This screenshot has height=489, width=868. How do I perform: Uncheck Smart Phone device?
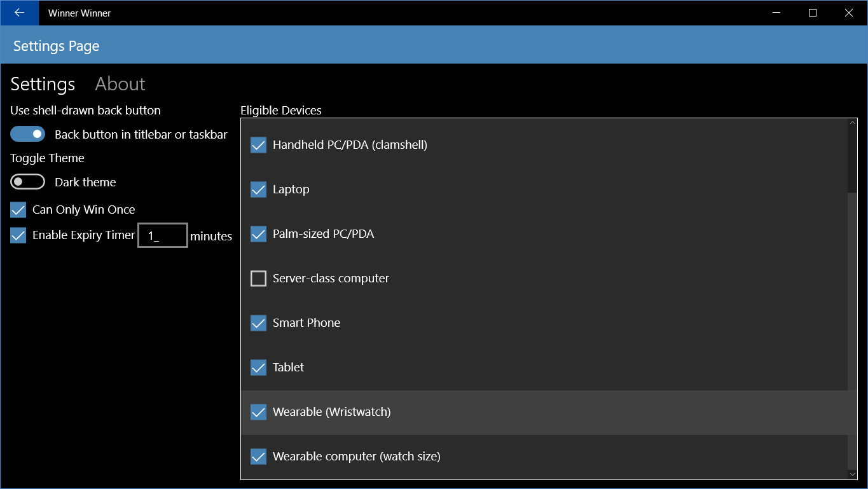click(x=258, y=323)
